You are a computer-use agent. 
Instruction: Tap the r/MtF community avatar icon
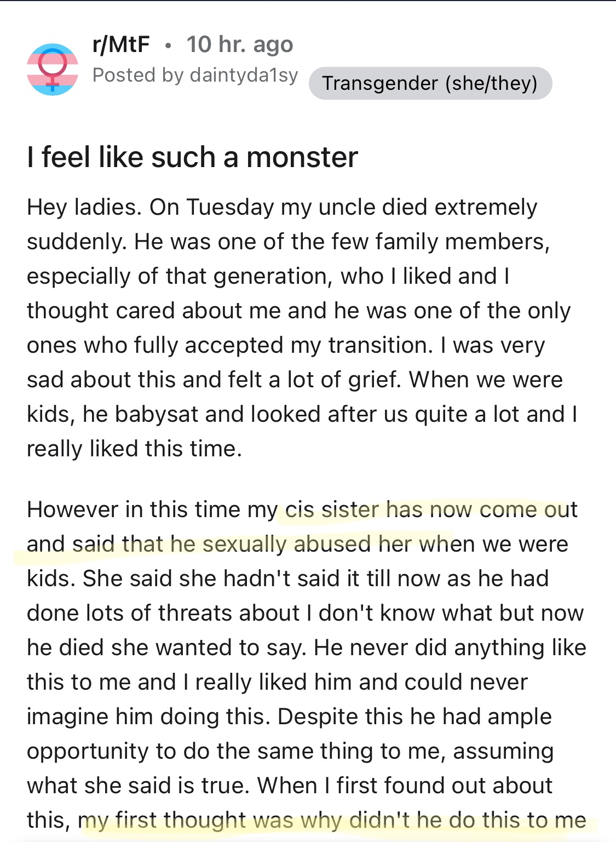(x=53, y=68)
